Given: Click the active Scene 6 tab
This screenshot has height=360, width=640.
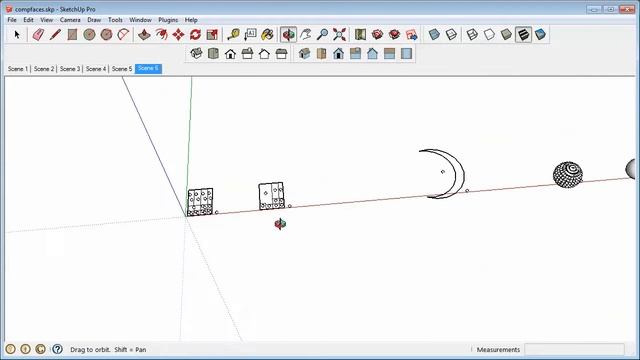Looking at the screenshot, I should (x=148, y=69).
